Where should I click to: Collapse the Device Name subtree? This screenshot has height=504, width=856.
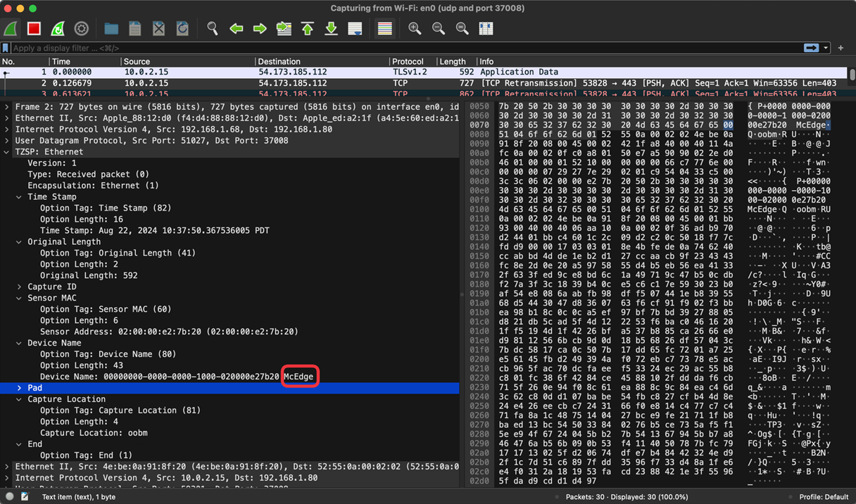point(19,343)
